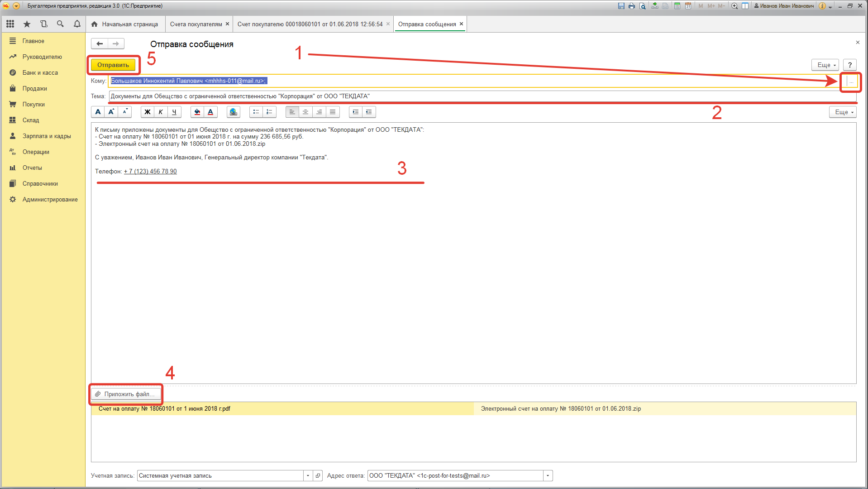Open the info icon in the title bar

(822, 6)
